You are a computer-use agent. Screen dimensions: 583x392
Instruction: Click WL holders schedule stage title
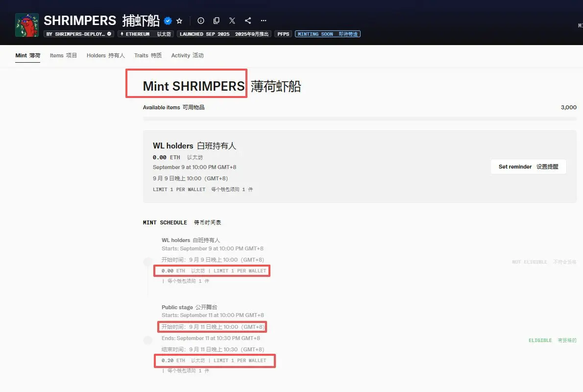(176, 240)
